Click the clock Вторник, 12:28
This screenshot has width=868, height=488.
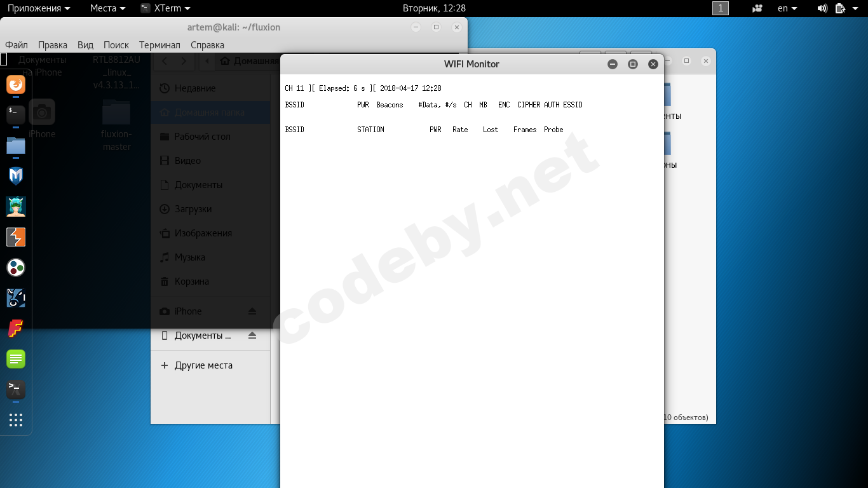click(434, 8)
